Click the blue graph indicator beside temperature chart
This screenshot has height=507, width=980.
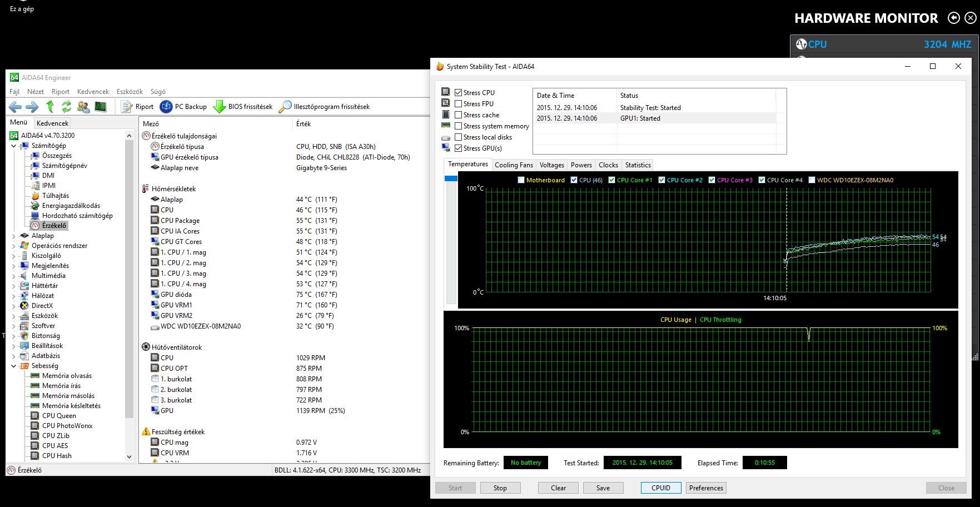tap(451, 178)
